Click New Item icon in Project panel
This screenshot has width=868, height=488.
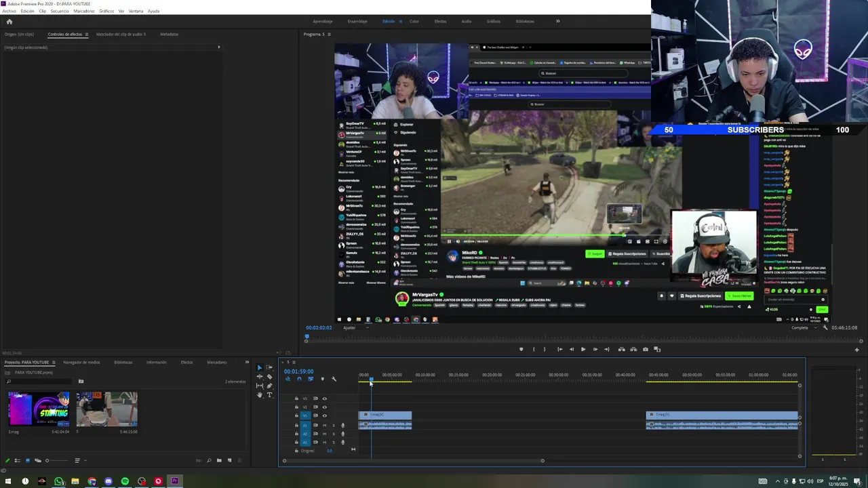[229, 460]
